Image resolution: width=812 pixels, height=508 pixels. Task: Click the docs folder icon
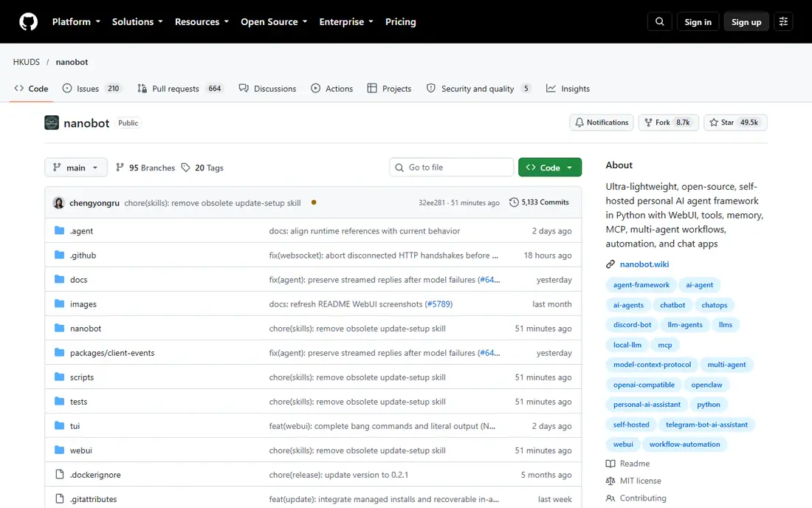[x=60, y=279]
